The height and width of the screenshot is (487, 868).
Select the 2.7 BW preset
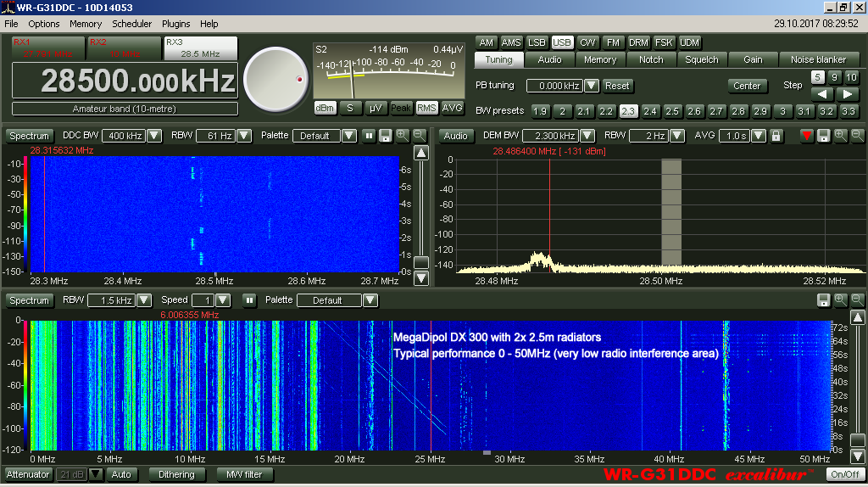tap(715, 111)
